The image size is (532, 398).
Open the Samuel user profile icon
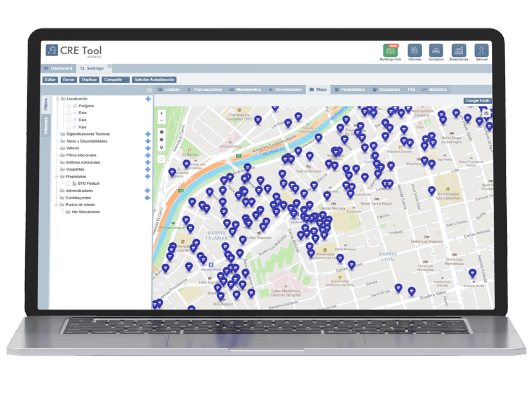click(x=481, y=51)
